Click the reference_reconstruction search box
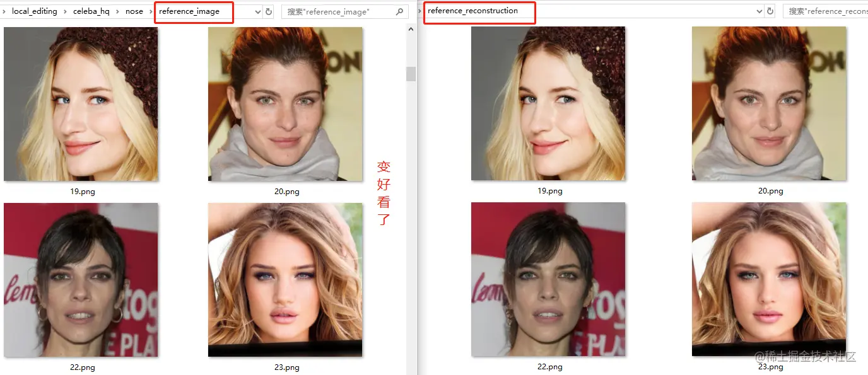This screenshot has height=375, width=868. 826,11
